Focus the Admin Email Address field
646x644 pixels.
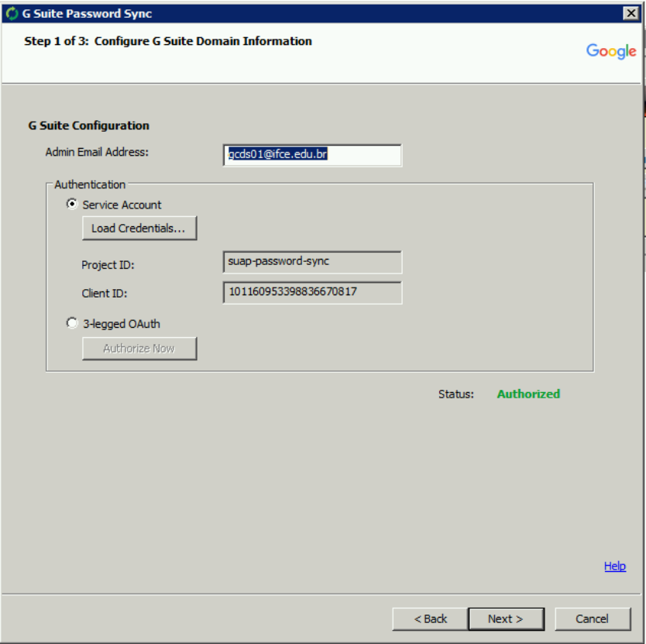312,155
